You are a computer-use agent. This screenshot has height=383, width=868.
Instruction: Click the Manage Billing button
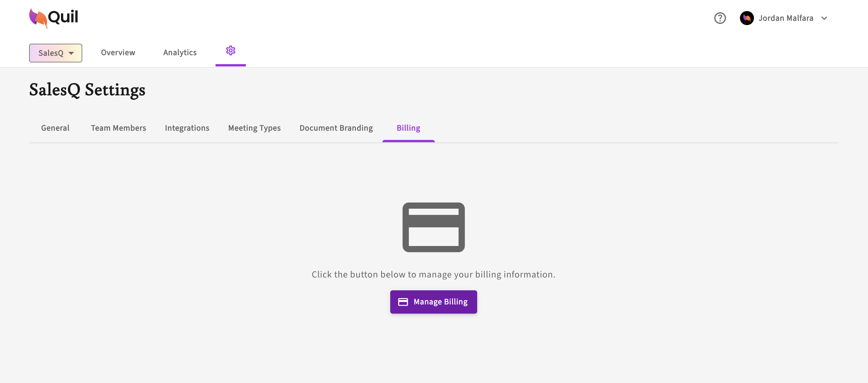click(433, 302)
